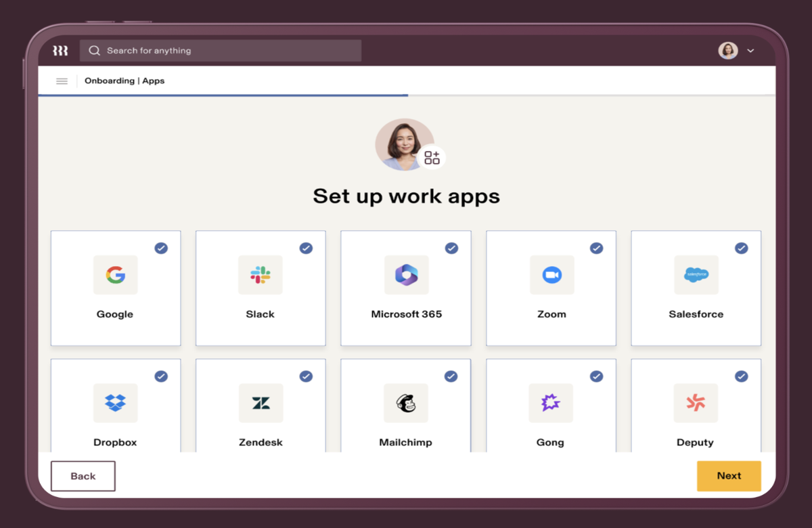
Task: Focus the Search for anything field
Action: [x=221, y=51]
